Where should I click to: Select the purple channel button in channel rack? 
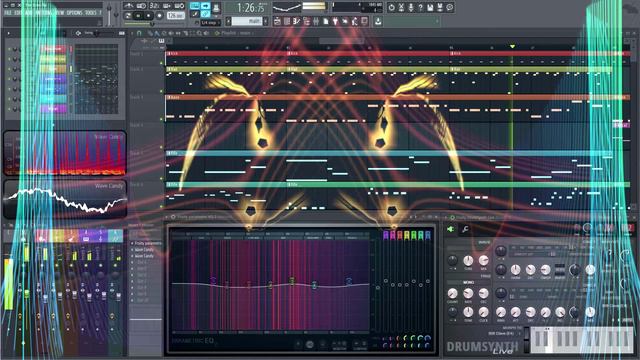point(53,109)
